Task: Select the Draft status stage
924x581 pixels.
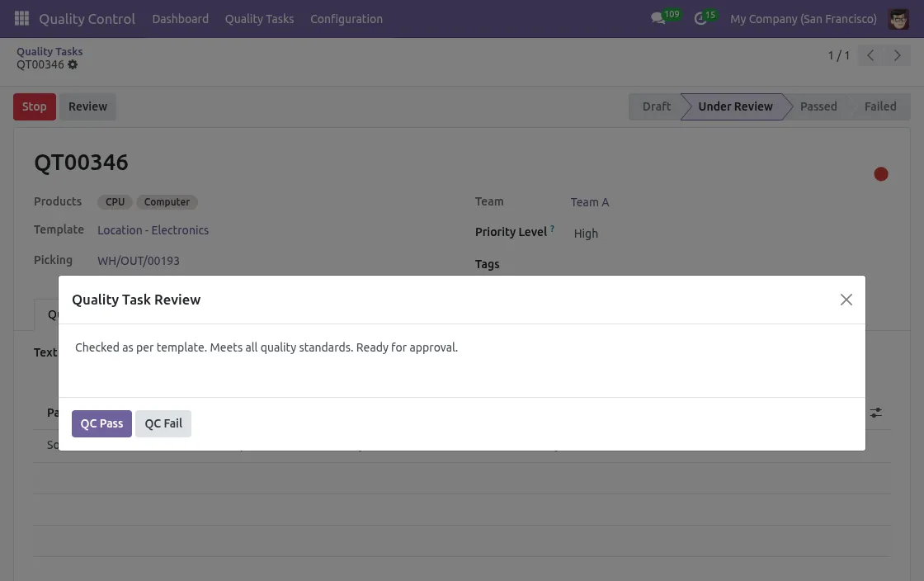Action: click(657, 106)
